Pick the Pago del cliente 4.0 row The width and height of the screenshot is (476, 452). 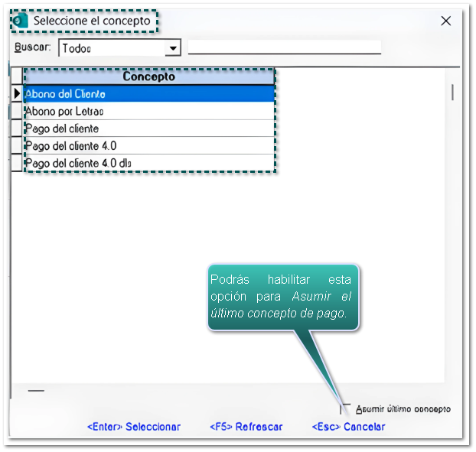[148, 146]
